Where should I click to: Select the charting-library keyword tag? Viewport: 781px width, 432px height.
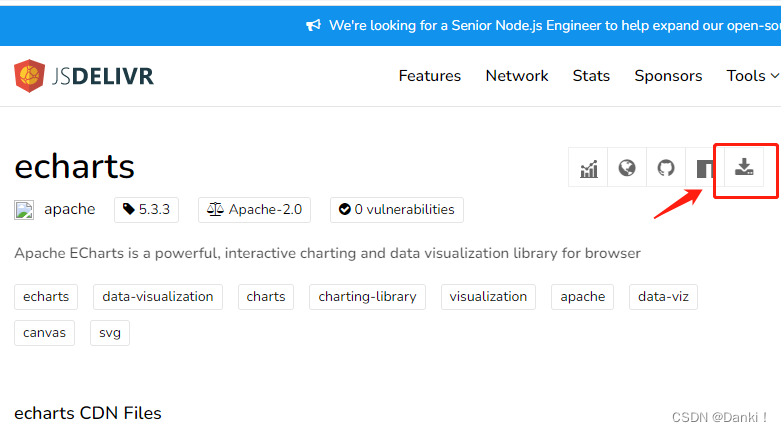coord(367,297)
